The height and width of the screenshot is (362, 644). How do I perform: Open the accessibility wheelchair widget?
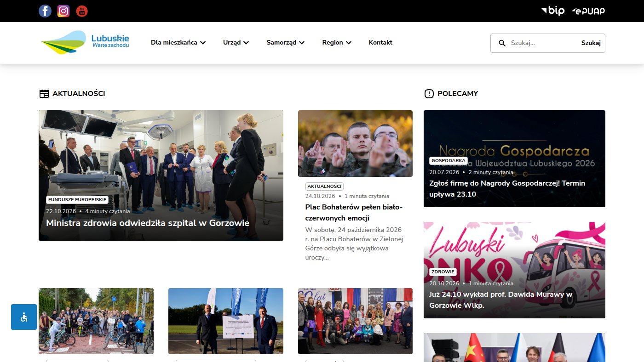24,317
